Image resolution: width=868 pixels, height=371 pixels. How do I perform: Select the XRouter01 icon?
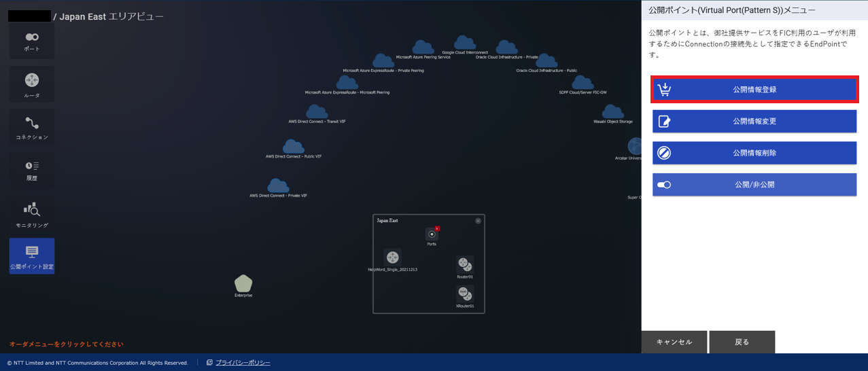pyautogui.click(x=465, y=294)
